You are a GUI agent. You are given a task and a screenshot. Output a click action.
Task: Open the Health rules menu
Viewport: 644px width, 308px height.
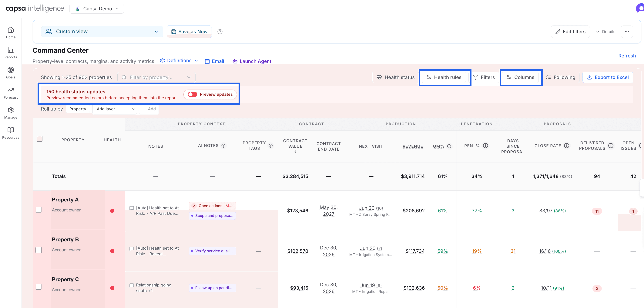coord(444,77)
